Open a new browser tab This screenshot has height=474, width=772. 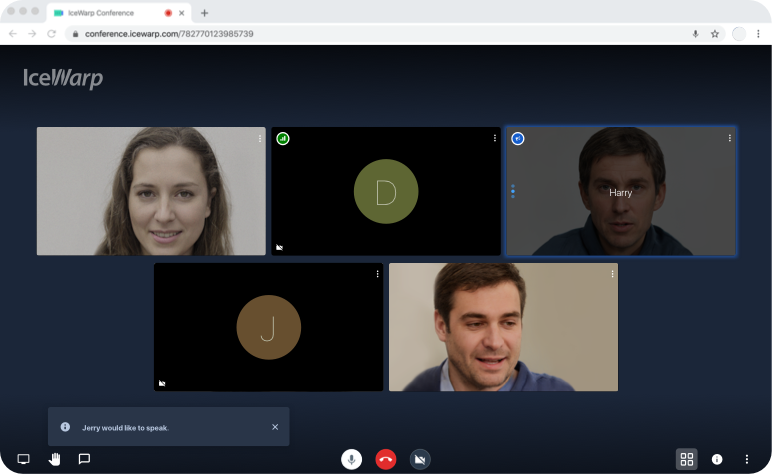(x=204, y=13)
